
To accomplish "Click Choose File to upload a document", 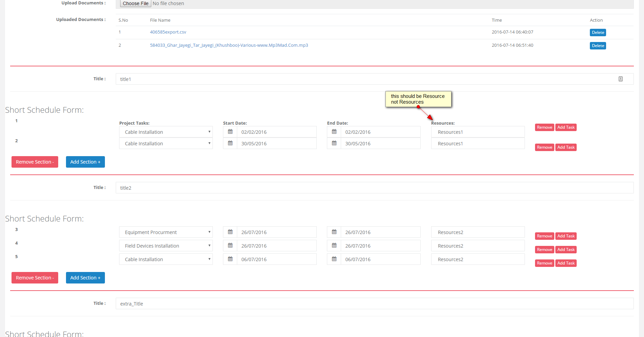I will click(x=135, y=3).
